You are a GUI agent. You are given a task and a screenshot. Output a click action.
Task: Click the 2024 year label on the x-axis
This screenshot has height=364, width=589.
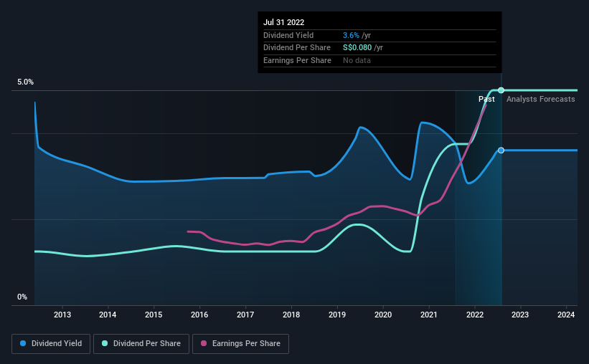566,315
